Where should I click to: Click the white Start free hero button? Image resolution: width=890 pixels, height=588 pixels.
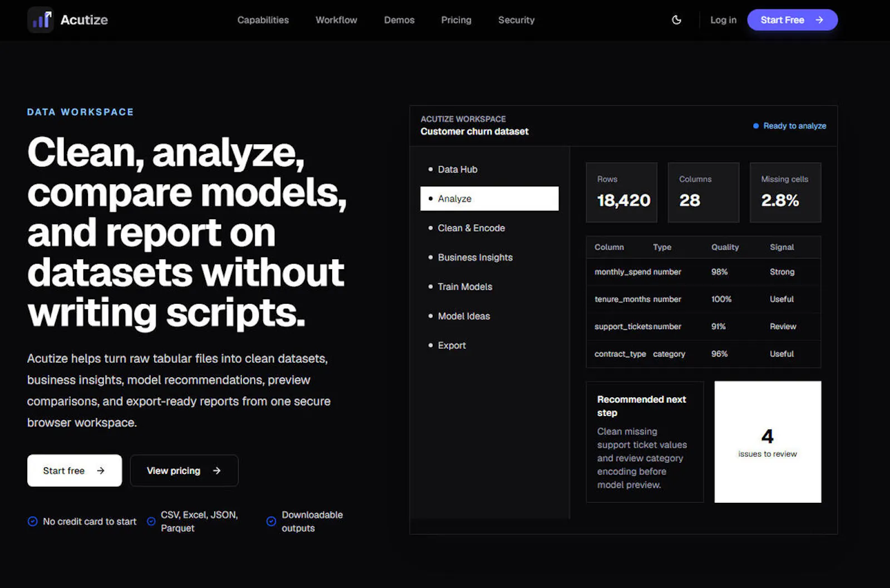coord(75,471)
